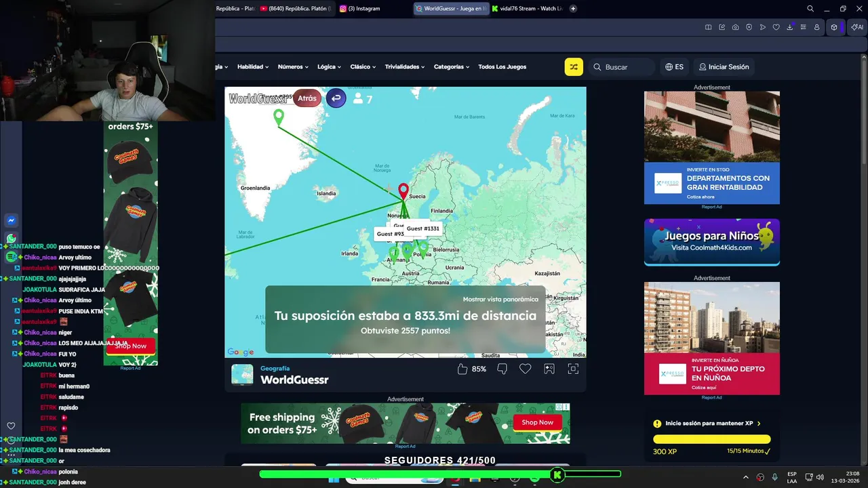Click ESP LAA keyboard language indicator
The height and width of the screenshot is (488, 868).
point(792,477)
